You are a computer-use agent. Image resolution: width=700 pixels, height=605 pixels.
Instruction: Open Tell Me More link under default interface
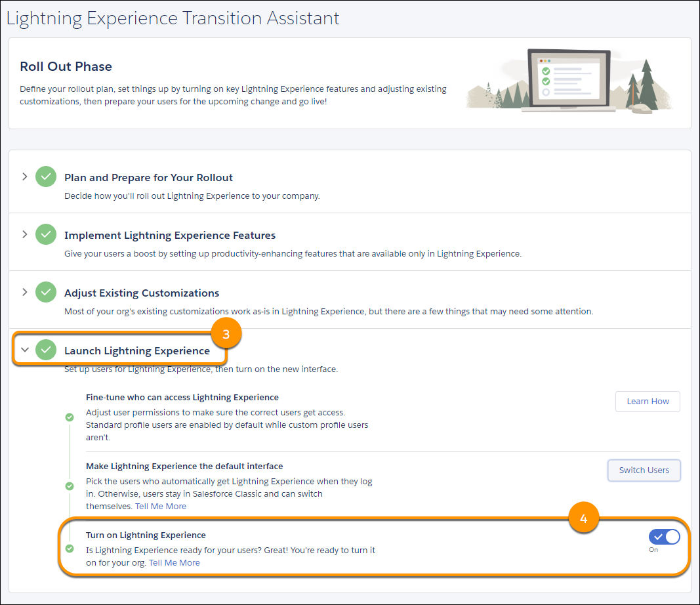[x=161, y=507]
